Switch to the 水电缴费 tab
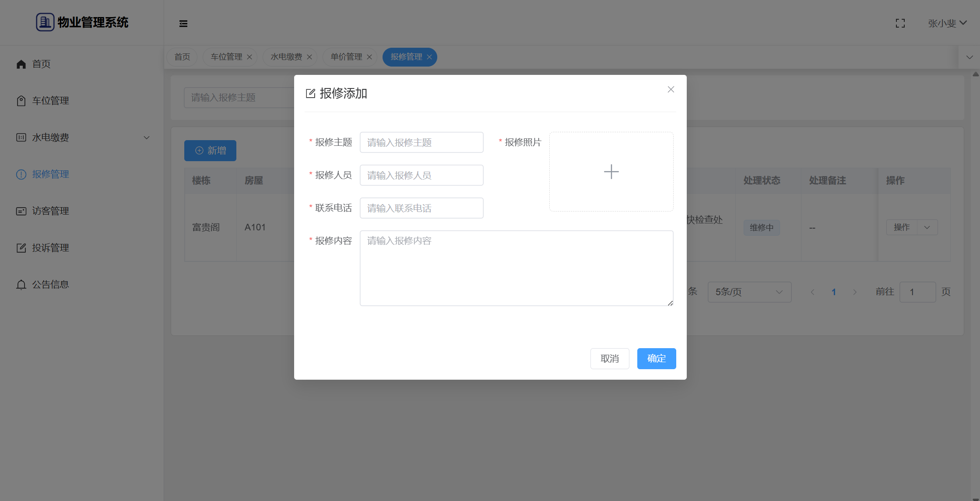Viewport: 980px width, 501px height. pos(286,57)
